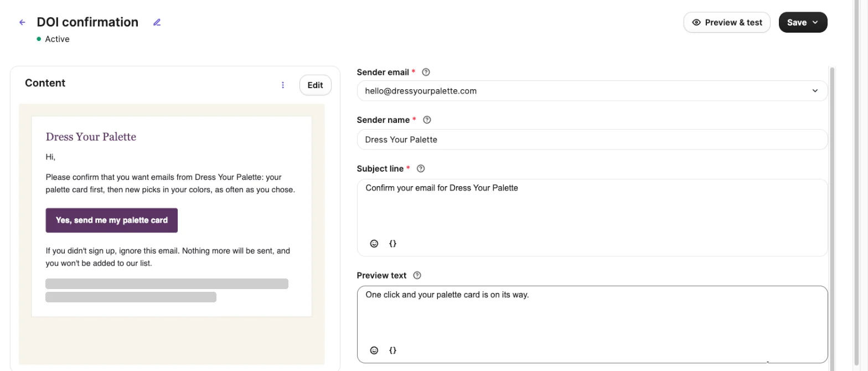Click the Sender name input field
The width and height of the screenshot is (868, 371).
pyautogui.click(x=592, y=140)
